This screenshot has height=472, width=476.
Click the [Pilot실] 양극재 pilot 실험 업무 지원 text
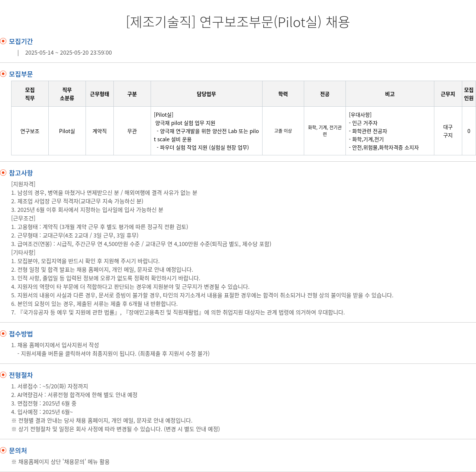(x=185, y=119)
